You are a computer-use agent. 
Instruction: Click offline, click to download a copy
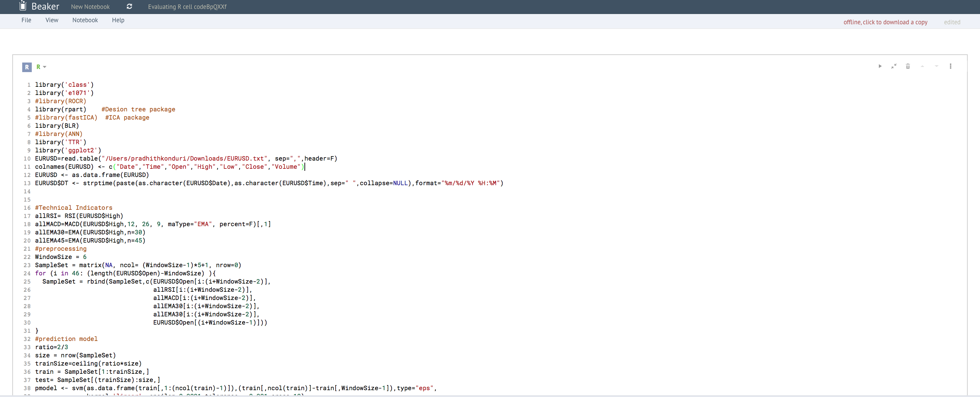pos(885,22)
